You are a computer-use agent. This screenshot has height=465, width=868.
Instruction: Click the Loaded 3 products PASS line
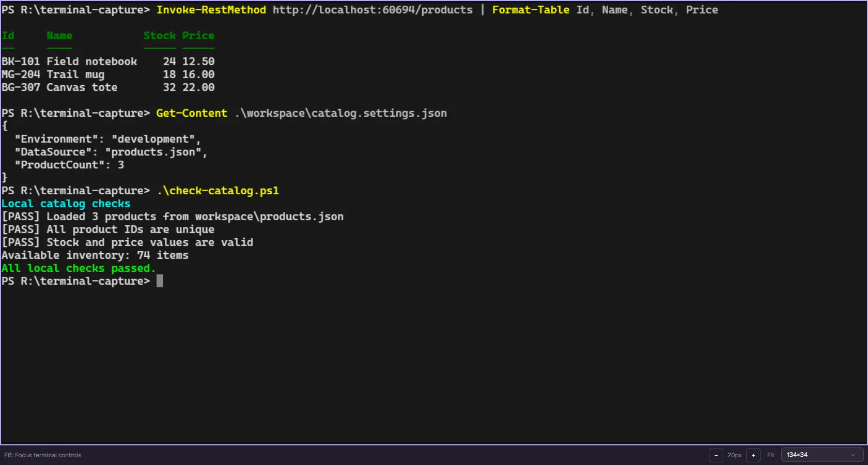(x=173, y=216)
